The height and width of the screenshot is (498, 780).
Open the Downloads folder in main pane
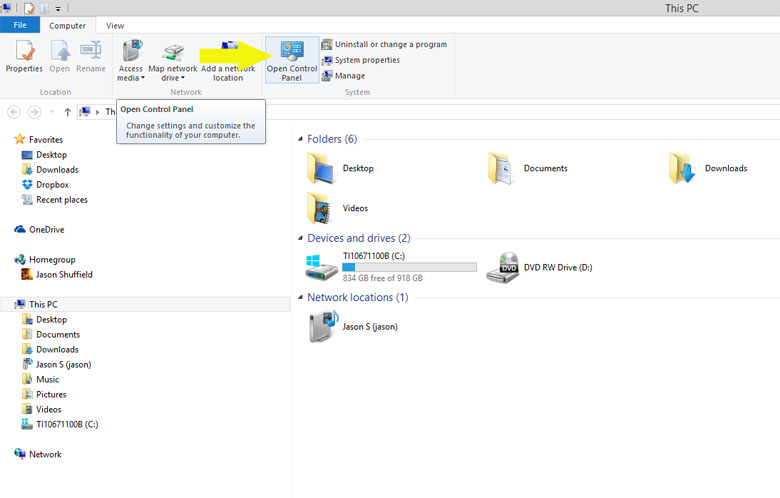pos(684,168)
